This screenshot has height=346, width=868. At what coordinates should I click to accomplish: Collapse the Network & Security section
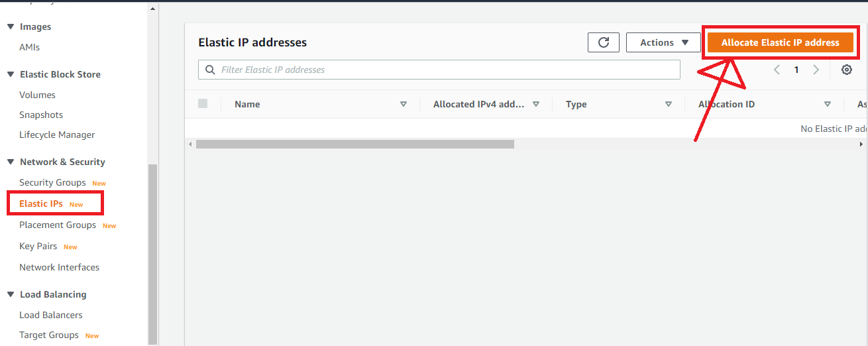click(10, 162)
